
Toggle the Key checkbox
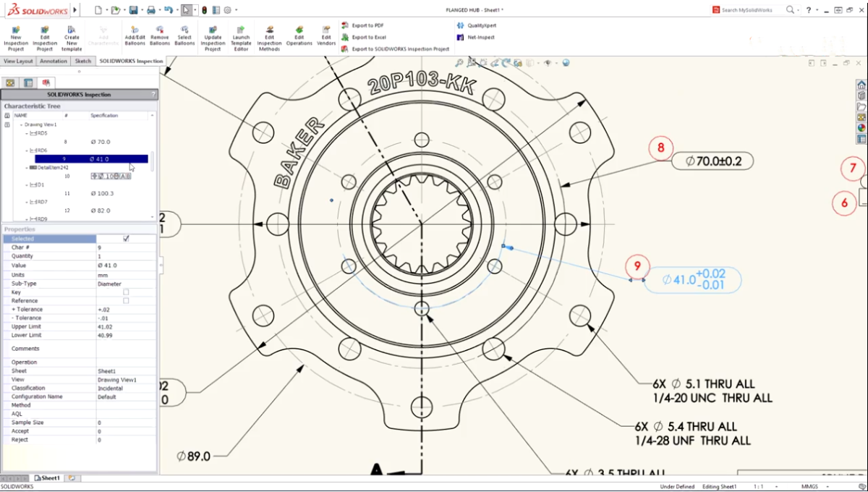click(x=126, y=292)
